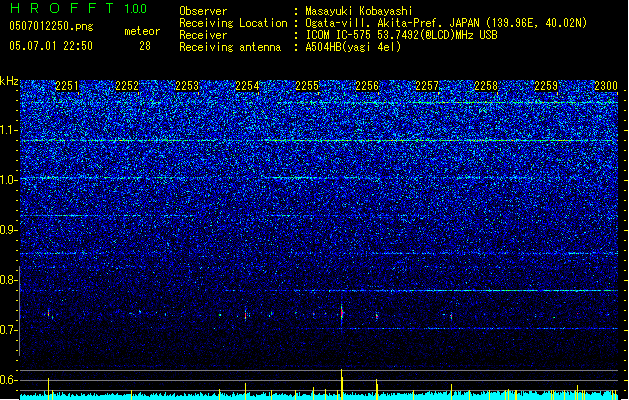Click time marker 2255
629x400 pixels.
(307, 86)
